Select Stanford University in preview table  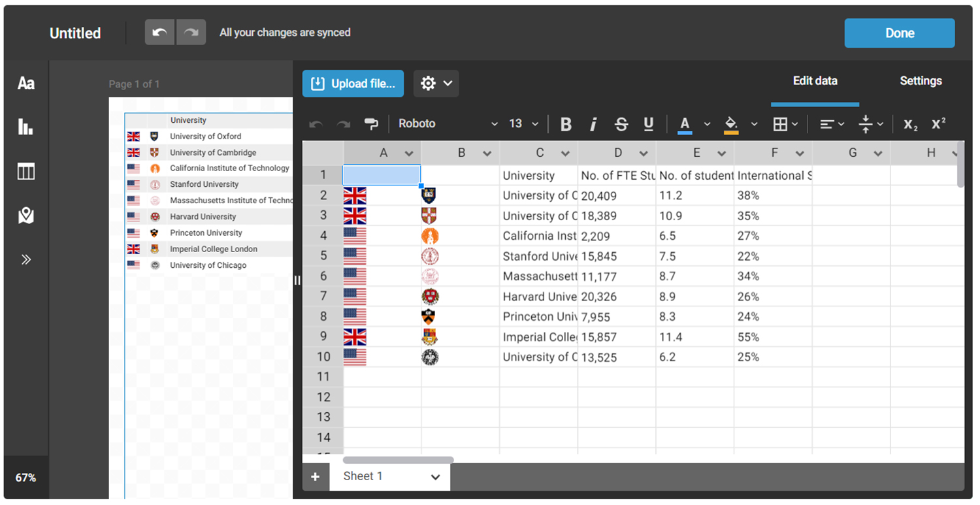[204, 184]
